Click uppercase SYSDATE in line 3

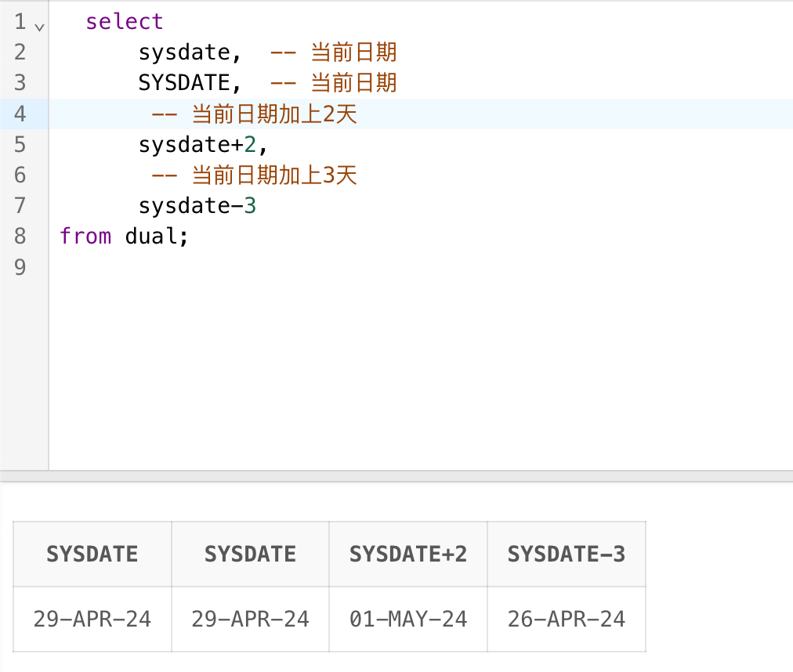[184, 83]
